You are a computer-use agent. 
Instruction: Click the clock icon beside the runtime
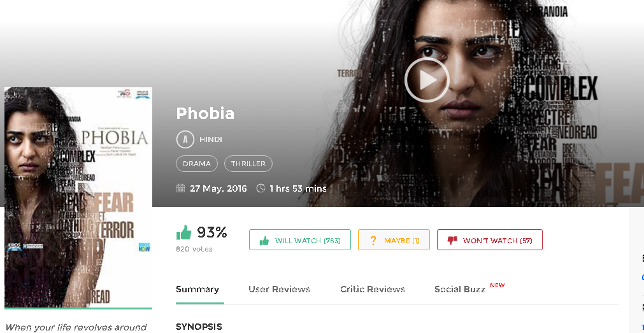tap(261, 188)
